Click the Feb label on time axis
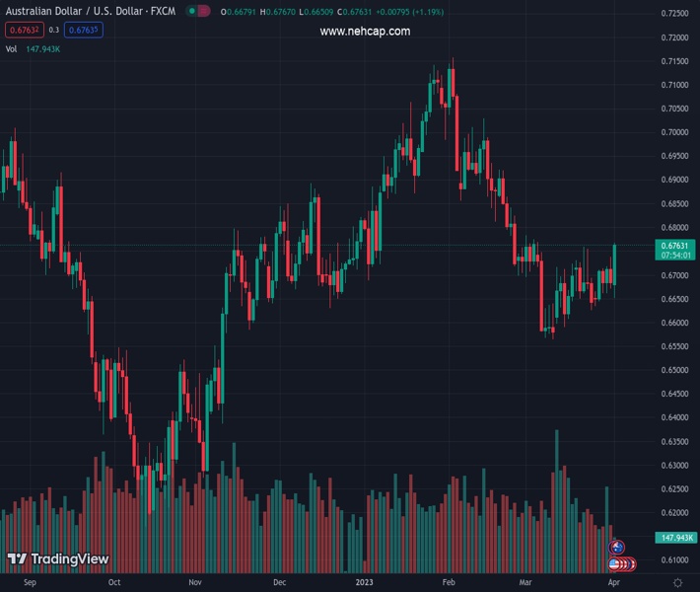This screenshot has height=592, width=700. pos(450,583)
